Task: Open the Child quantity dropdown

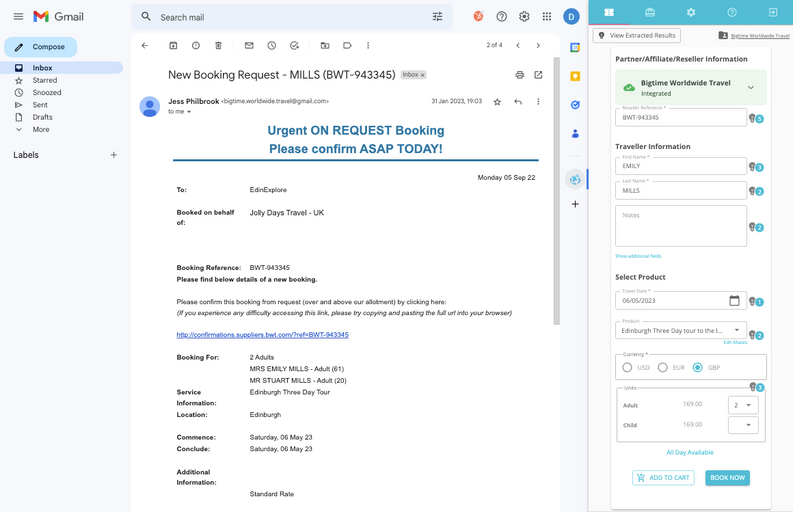Action: coord(743,425)
